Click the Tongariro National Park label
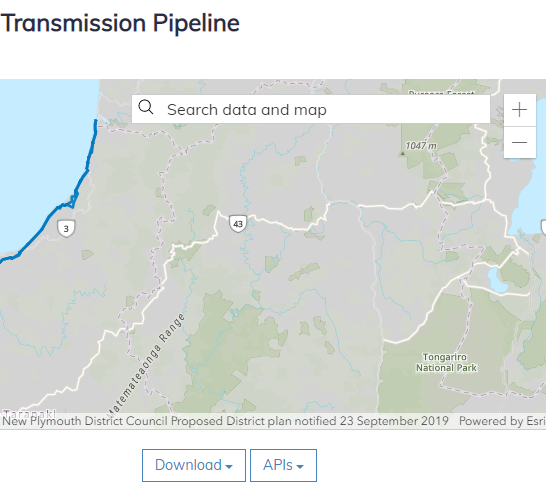Image resolution: width=546 pixels, height=496 pixels. 446,363
